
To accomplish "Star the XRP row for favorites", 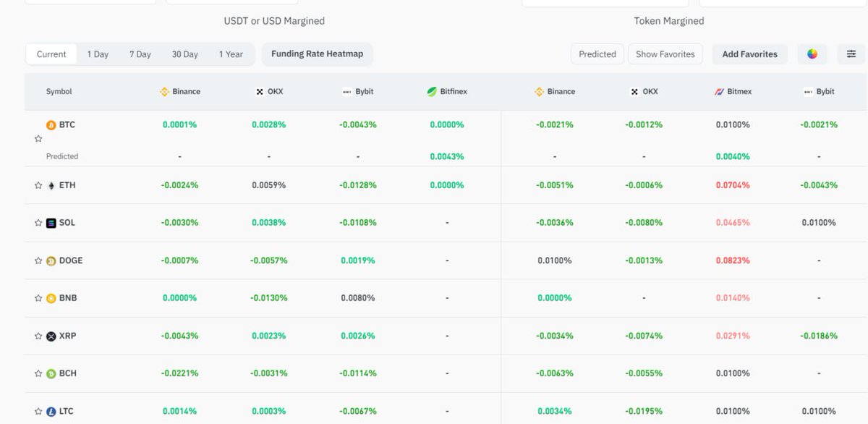I will [x=38, y=335].
